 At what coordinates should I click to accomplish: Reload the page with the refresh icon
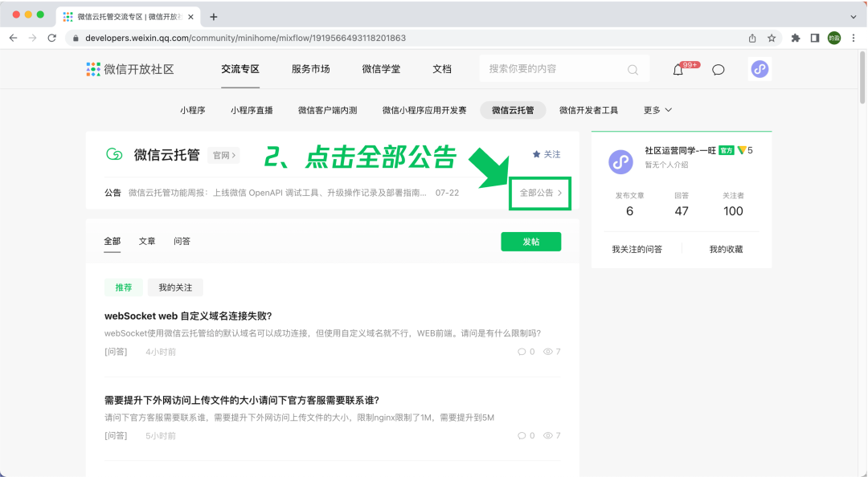(x=52, y=39)
